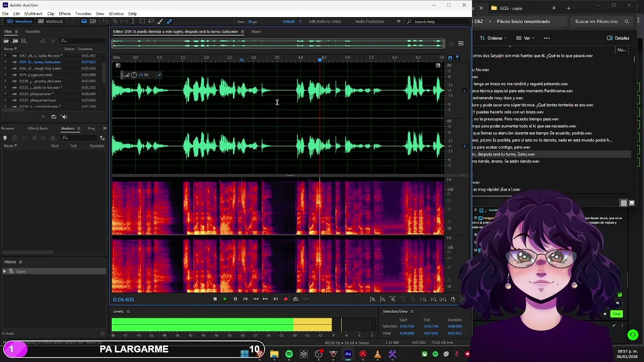Expand the workspace overflow chevrons
The width and height of the screenshot is (644, 362).
pos(398,22)
